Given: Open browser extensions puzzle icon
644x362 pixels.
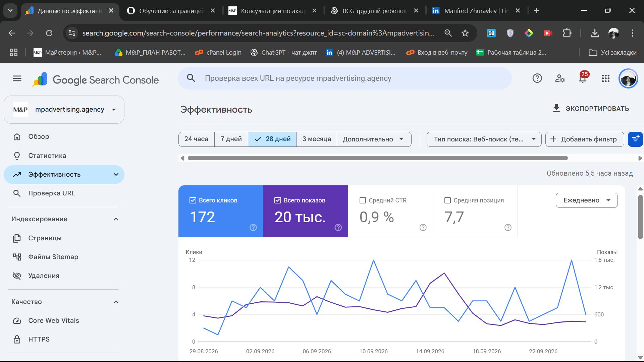Looking at the screenshot, I should pos(567,33).
